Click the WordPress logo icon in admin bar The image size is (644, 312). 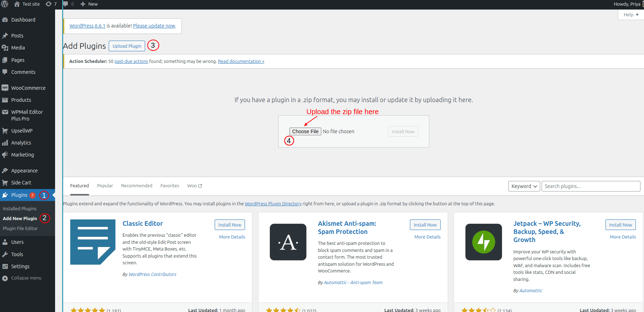(x=5, y=4)
